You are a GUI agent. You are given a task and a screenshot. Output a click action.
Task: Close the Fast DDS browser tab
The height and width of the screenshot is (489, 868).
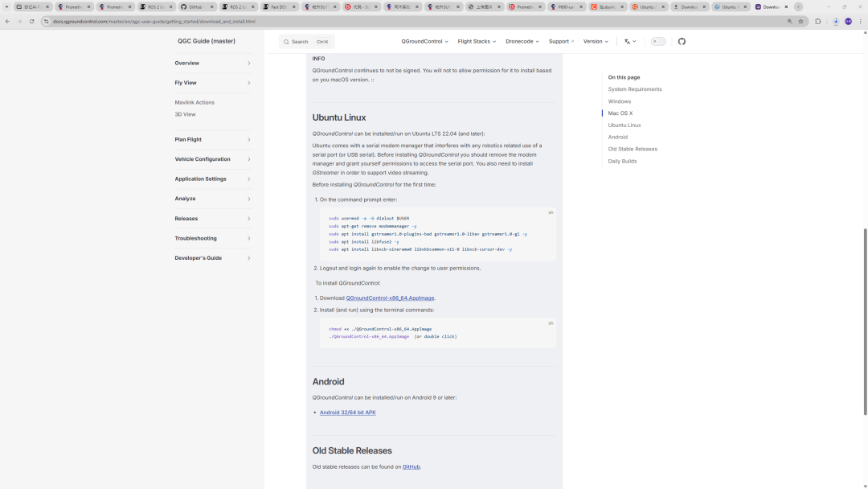pyautogui.click(x=294, y=6)
